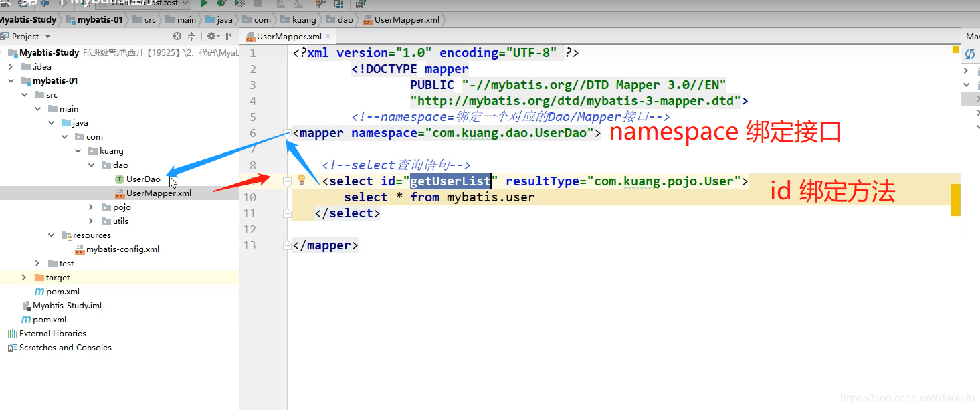Open the Maven tool window tab
The height and width of the screenshot is (410, 980).
coord(973,36)
